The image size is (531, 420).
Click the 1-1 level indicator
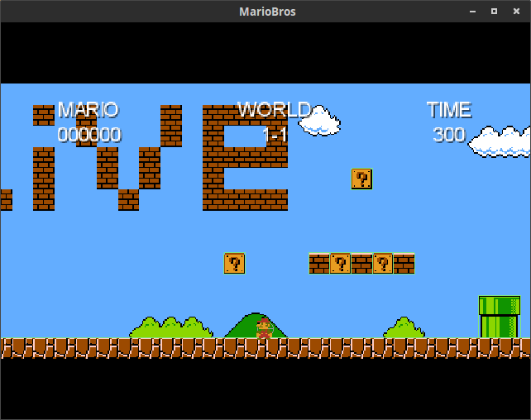[275, 135]
